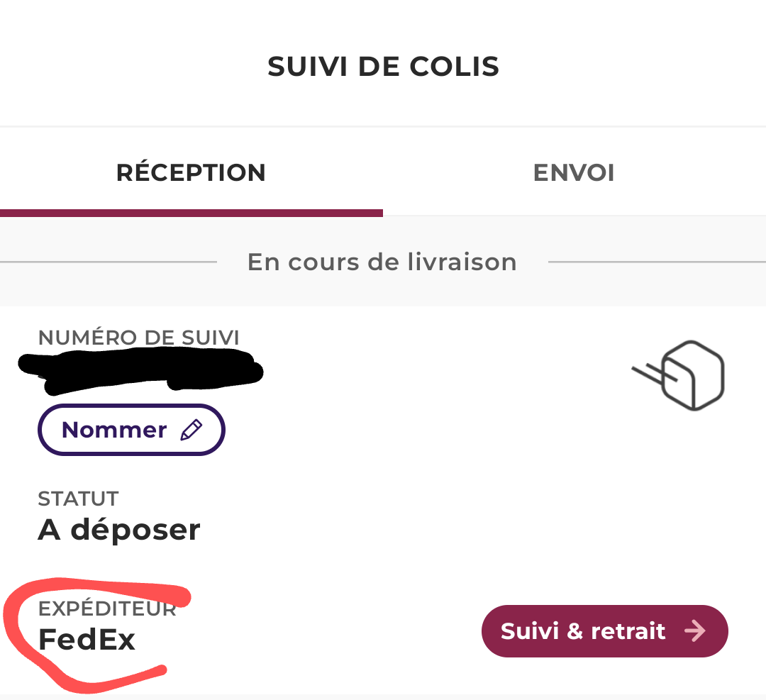Open Suivi & retrait for the FedEx parcel
This screenshot has width=766, height=700.
click(604, 631)
